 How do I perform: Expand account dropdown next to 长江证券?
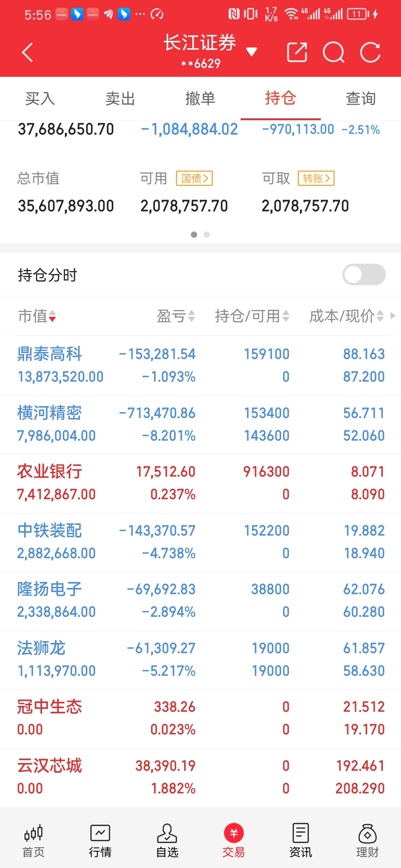(x=252, y=52)
